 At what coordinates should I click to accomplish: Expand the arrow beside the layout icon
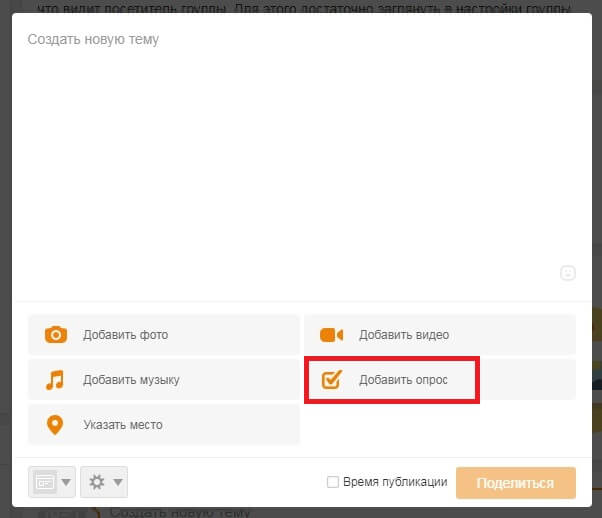click(x=67, y=483)
